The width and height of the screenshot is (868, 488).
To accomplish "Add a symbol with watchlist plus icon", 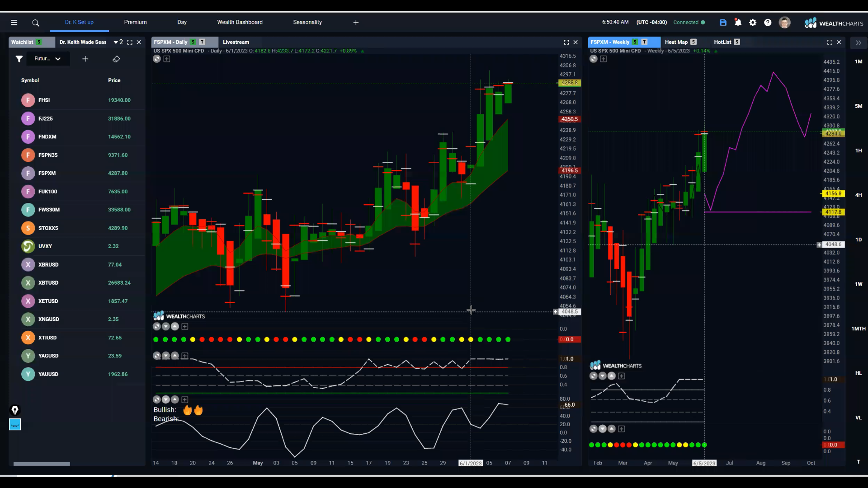I will pyautogui.click(x=85, y=59).
